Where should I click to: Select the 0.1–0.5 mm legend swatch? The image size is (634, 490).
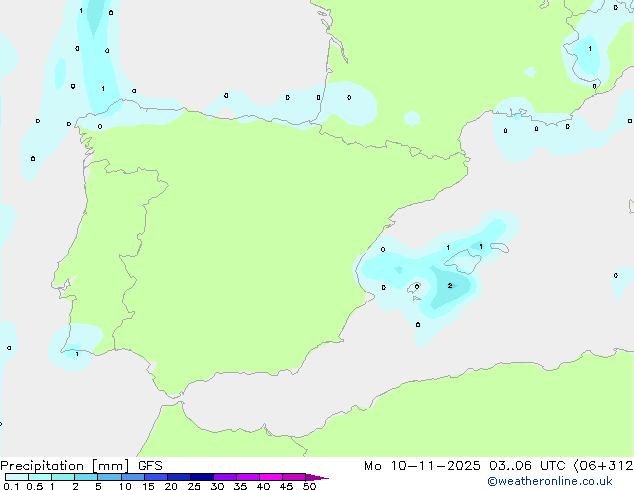click(x=17, y=477)
